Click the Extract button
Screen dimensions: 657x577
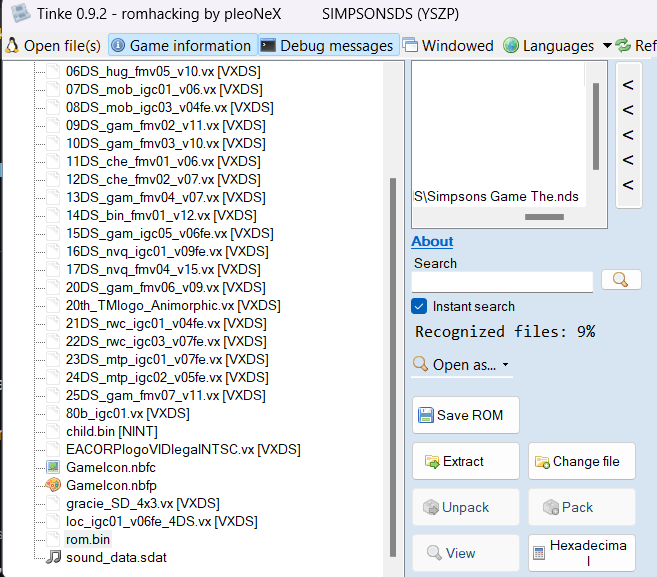[466, 461]
